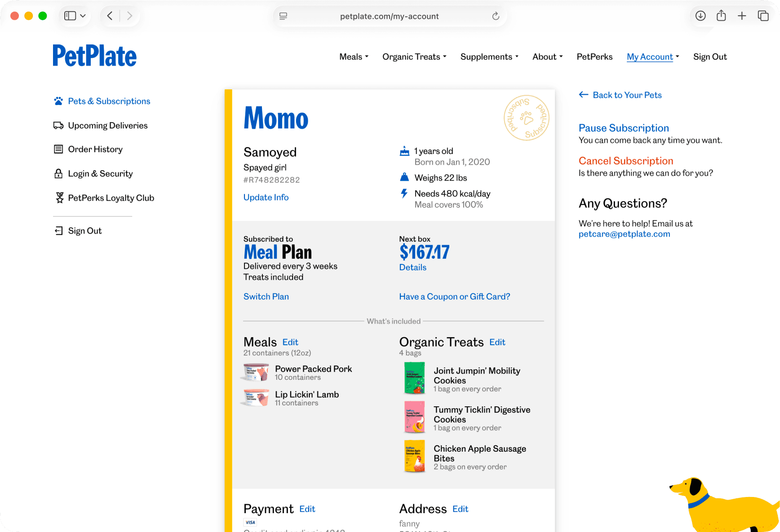Viewport: 780px width, 532px height.
Task: Click the yellow dog chat mascot
Action: (726, 505)
